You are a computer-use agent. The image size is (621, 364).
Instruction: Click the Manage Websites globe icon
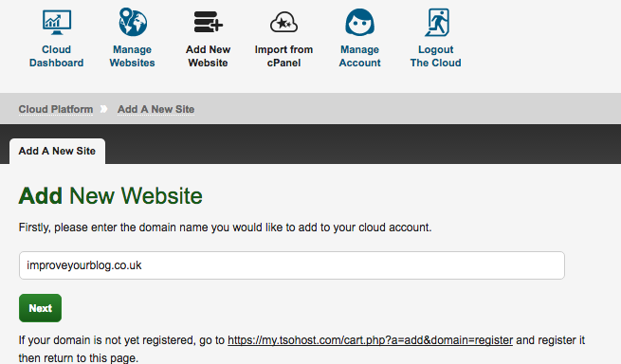point(133,22)
